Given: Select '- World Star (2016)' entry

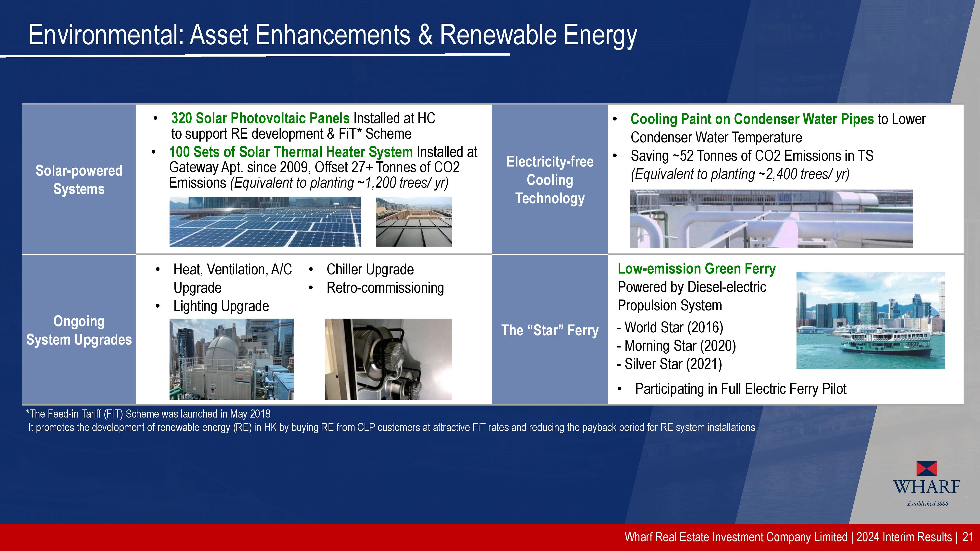Looking at the screenshot, I should click(670, 327).
